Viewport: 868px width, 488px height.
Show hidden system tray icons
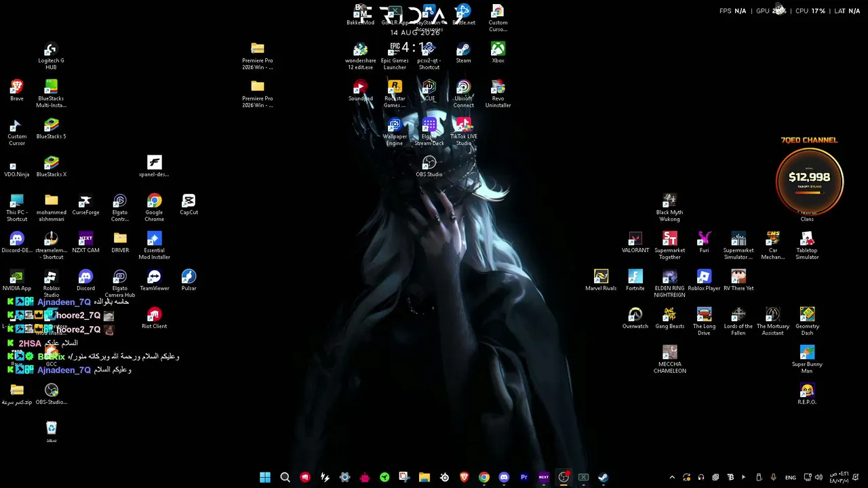672,477
